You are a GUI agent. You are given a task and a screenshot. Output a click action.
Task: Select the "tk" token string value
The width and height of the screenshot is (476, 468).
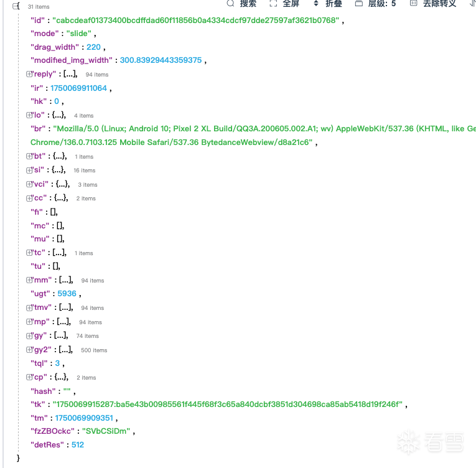pyautogui.click(x=228, y=405)
